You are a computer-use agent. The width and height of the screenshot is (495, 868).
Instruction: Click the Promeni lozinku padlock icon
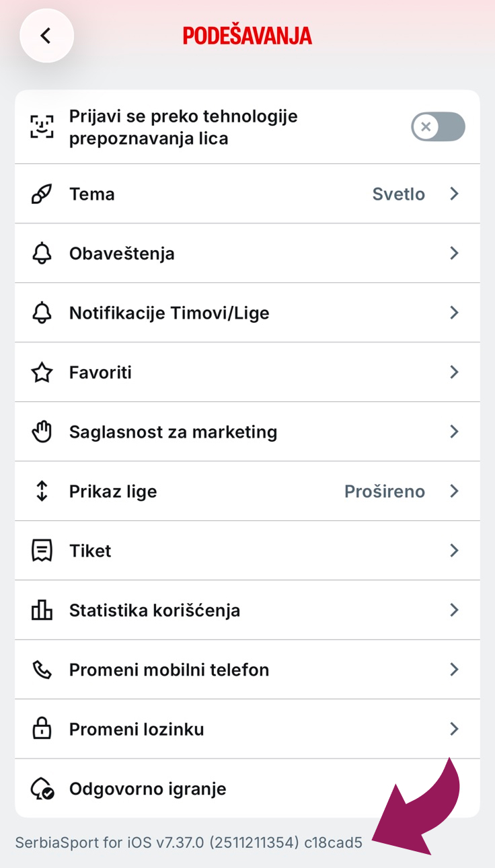tap(42, 729)
